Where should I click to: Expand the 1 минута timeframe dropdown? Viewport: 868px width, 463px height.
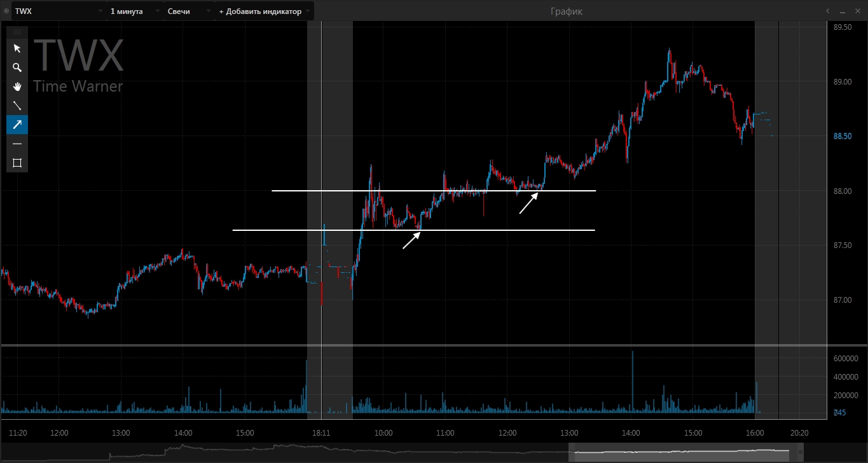[134, 11]
